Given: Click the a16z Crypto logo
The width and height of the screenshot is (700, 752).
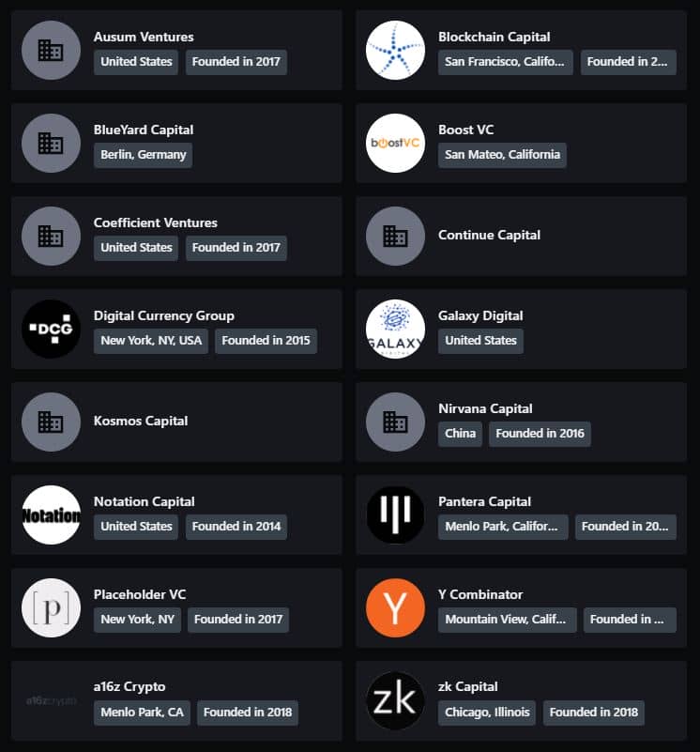Looking at the screenshot, I should [x=52, y=700].
